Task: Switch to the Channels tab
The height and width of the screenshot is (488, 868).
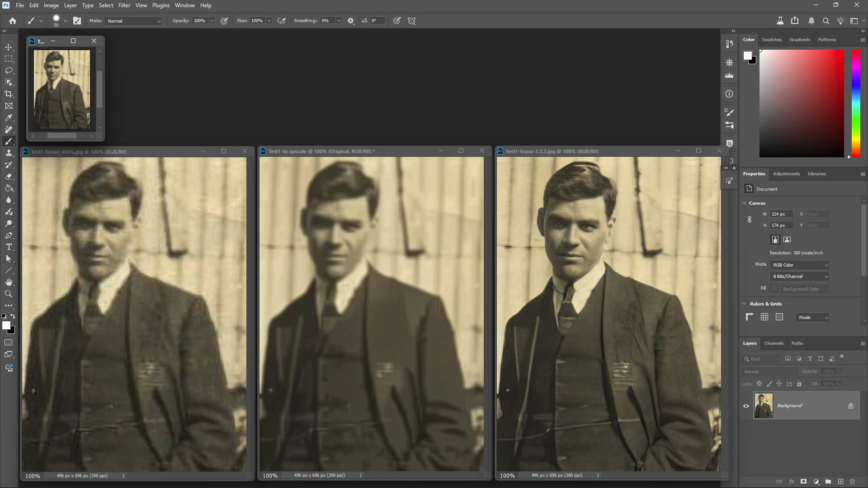Action: pos(774,343)
